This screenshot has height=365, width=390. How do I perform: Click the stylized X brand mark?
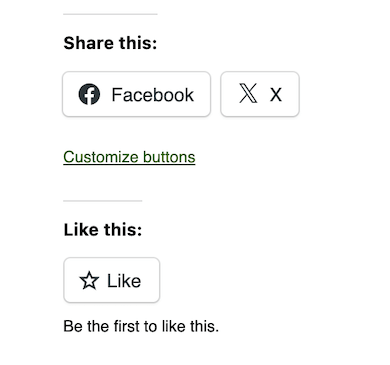[248, 93]
